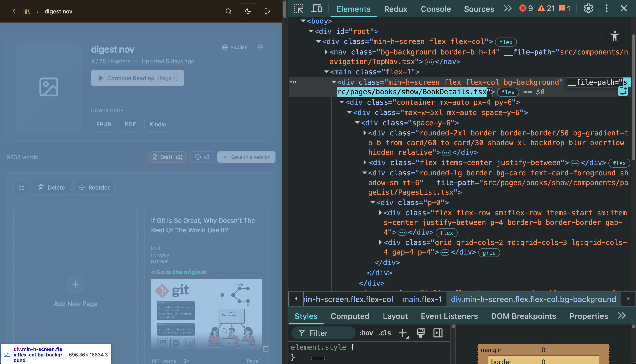Click the book settings gear icon
The height and width of the screenshot is (364, 636).
(x=261, y=47)
